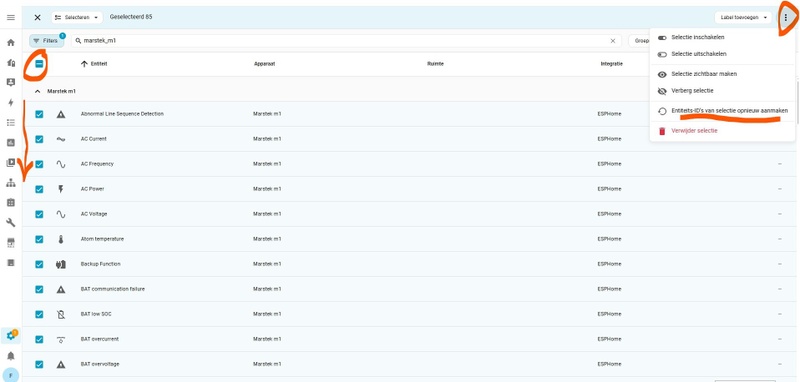Open the sidebar hamburger menu
The height and width of the screenshot is (382, 800).
tap(11, 17)
